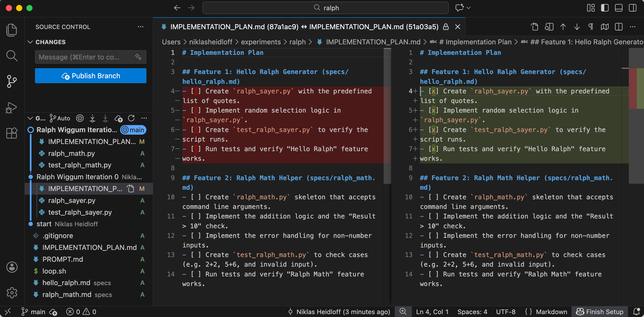
Task: Click generate commit message sparkle icon
Action: point(138,57)
